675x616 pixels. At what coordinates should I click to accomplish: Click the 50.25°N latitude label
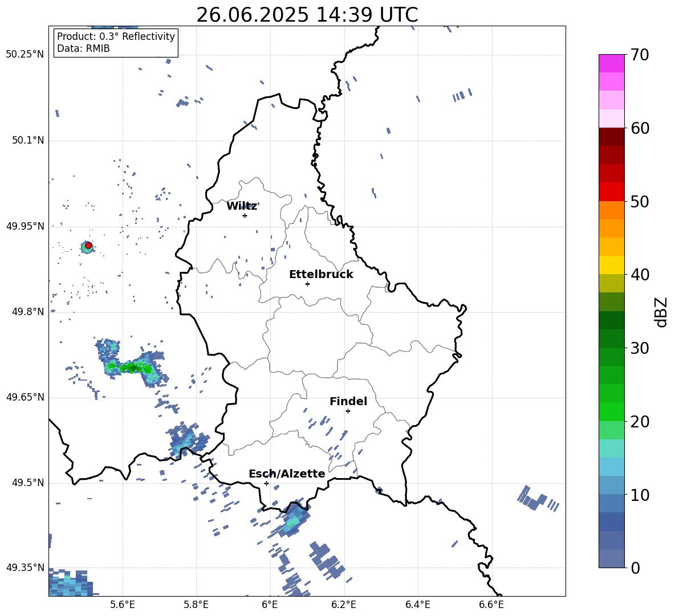25,55
